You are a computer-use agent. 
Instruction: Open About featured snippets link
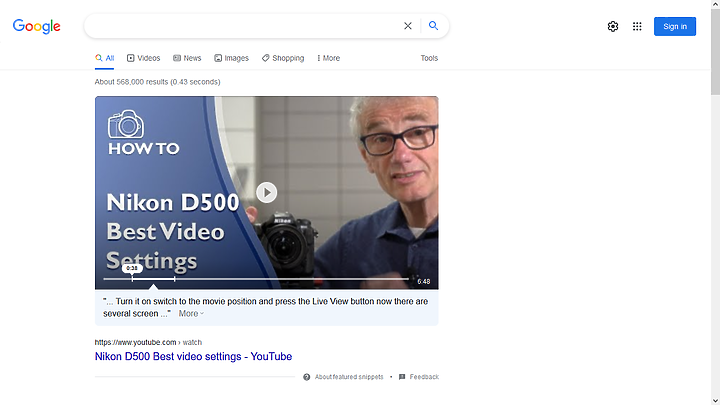coord(349,377)
